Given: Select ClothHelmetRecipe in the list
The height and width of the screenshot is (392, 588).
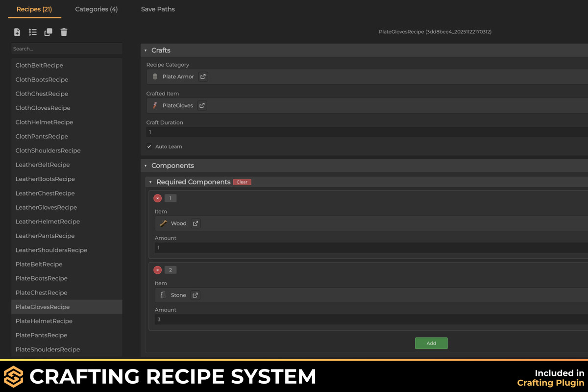Looking at the screenshot, I should coord(67,122).
